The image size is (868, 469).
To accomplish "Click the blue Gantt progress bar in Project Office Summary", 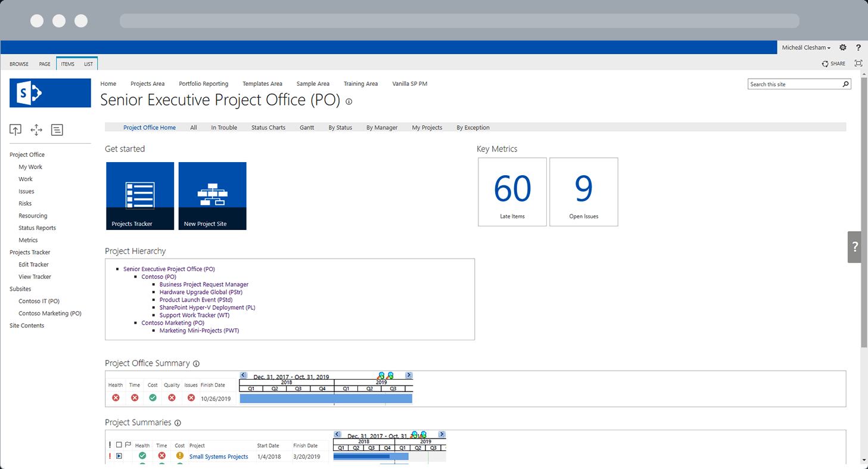I will click(326, 398).
